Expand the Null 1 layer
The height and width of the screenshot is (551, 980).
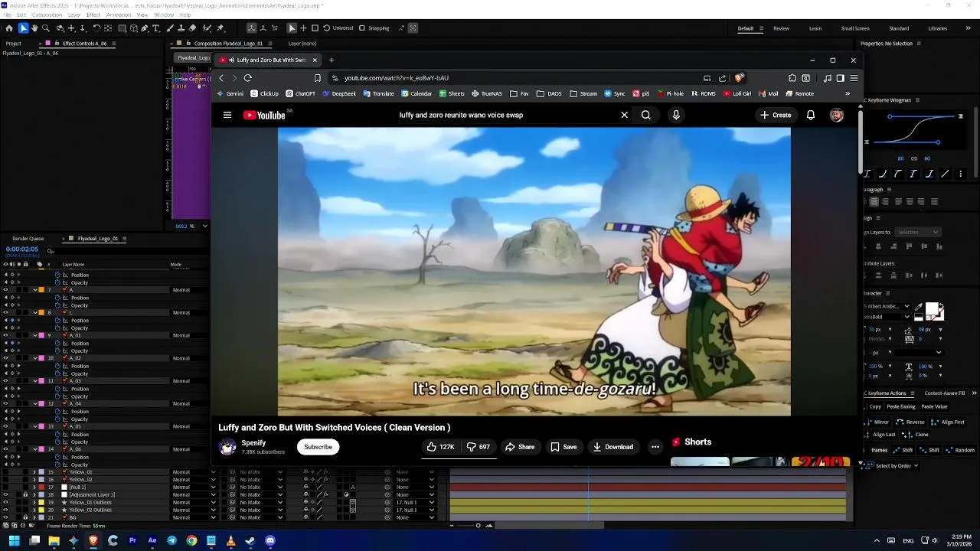pyautogui.click(x=34, y=487)
